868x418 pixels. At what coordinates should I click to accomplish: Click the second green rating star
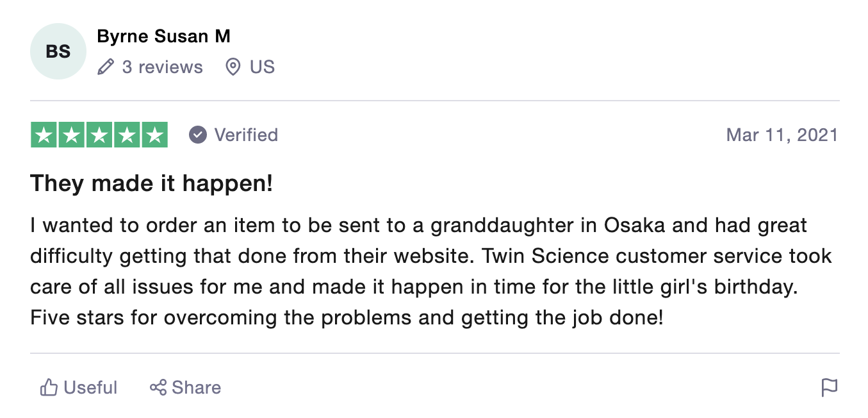pyautogui.click(x=72, y=135)
